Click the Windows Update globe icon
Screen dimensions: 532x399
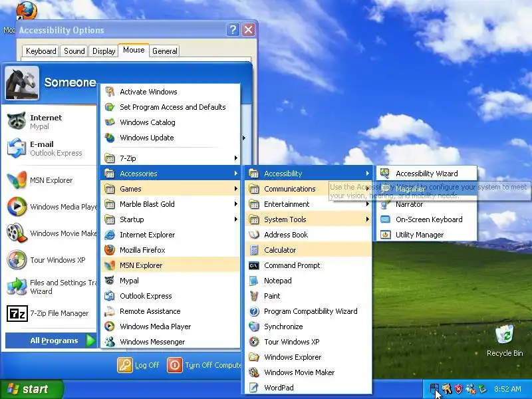tap(110, 138)
